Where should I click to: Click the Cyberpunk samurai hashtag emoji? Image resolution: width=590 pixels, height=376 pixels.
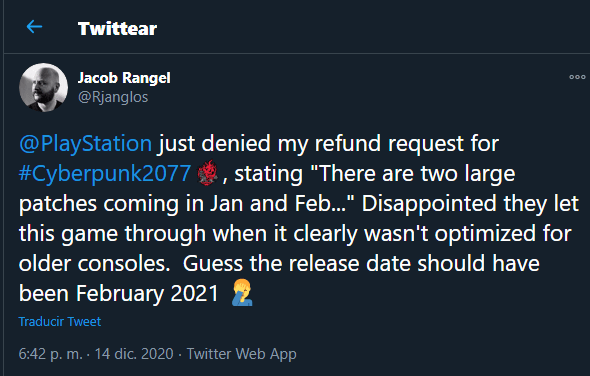[207, 174]
